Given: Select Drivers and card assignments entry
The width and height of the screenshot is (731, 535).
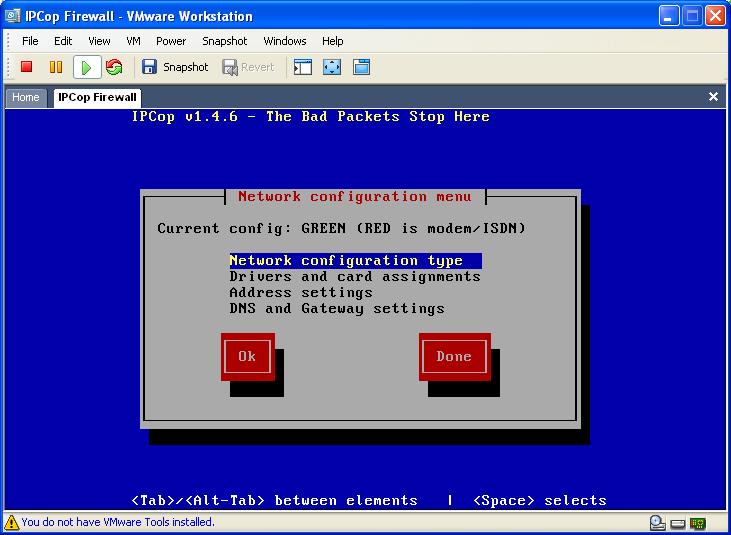Looking at the screenshot, I should [355, 277].
